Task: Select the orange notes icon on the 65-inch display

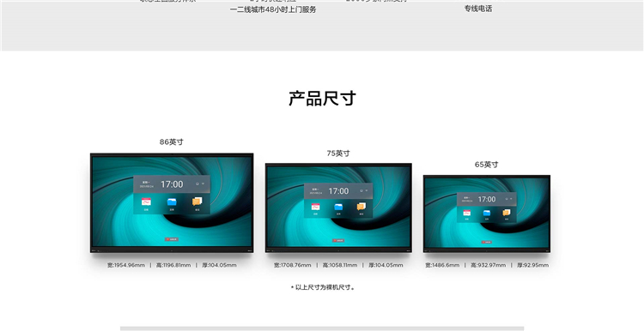Action: pos(507,213)
